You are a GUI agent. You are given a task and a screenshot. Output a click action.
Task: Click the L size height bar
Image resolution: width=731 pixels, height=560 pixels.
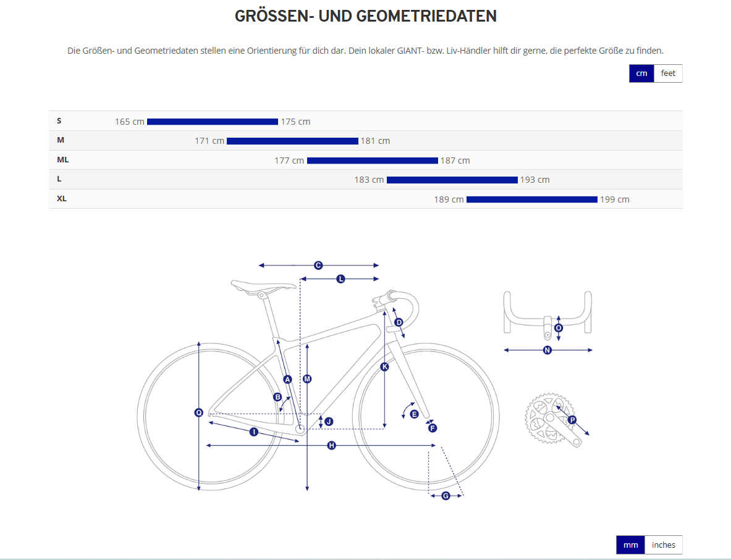(452, 180)
